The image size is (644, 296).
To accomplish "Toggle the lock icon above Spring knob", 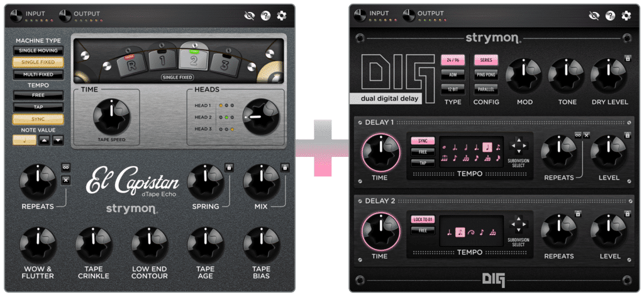I will pos(230,168).
